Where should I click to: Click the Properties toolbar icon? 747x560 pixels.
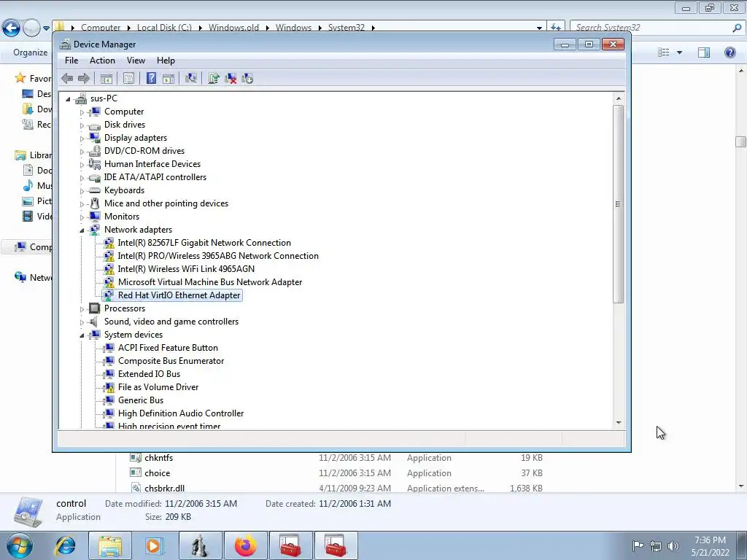click(128, 78)
